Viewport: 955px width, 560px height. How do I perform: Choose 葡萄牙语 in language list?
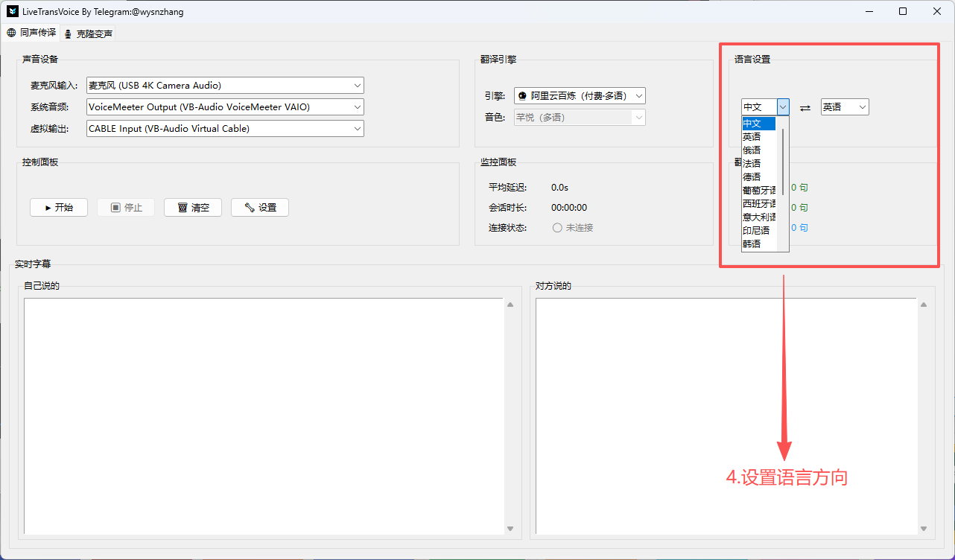point(759,191)
